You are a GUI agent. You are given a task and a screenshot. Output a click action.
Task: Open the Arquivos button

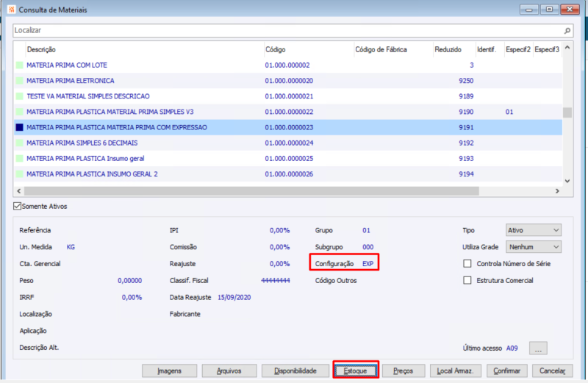coord(229,371)
